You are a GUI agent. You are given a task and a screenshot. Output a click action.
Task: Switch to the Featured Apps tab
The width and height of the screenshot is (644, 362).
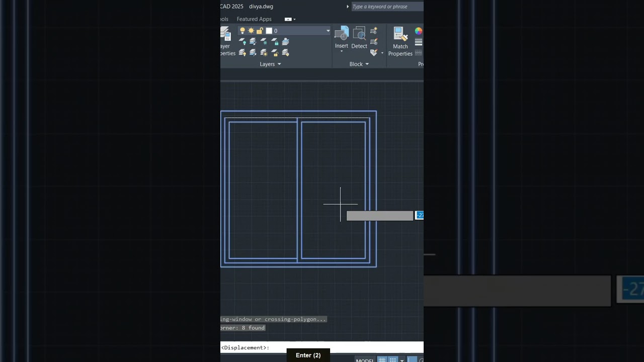pyautogui.click(x=254, y=19)
